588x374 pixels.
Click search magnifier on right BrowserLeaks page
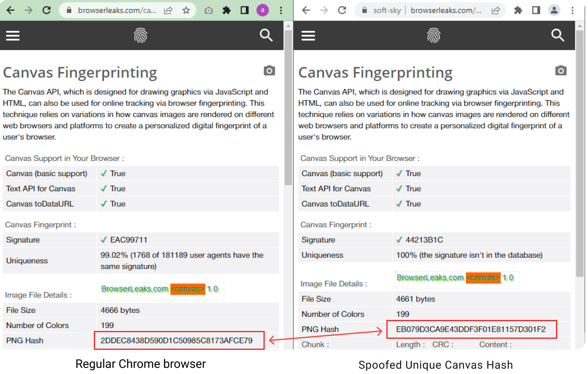[x=557, y=36]
